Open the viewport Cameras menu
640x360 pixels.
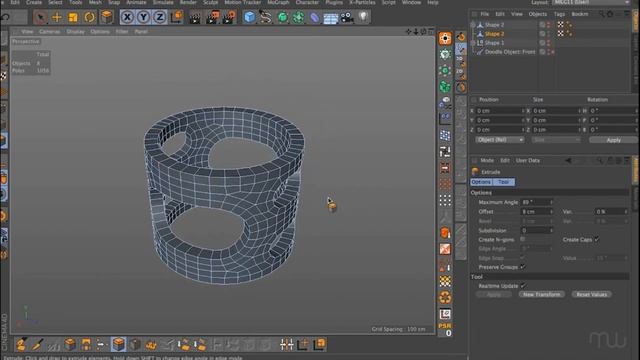tap(49, 31)
